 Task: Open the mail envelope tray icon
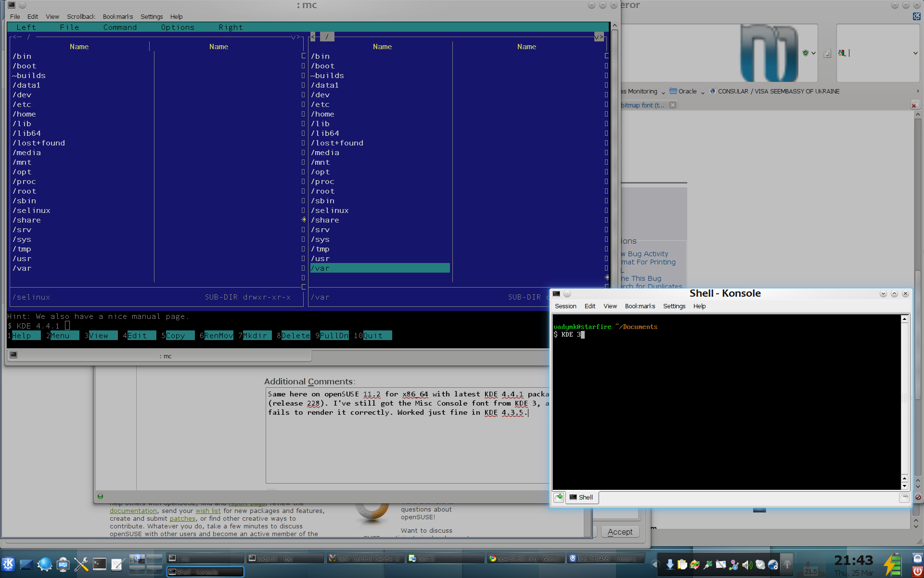pyautogui.click(x=721, y=565)
